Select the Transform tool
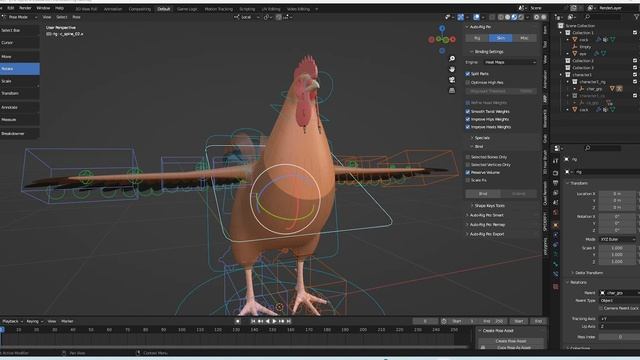Viewport: 640px width, 360px height. coord(20,93)
